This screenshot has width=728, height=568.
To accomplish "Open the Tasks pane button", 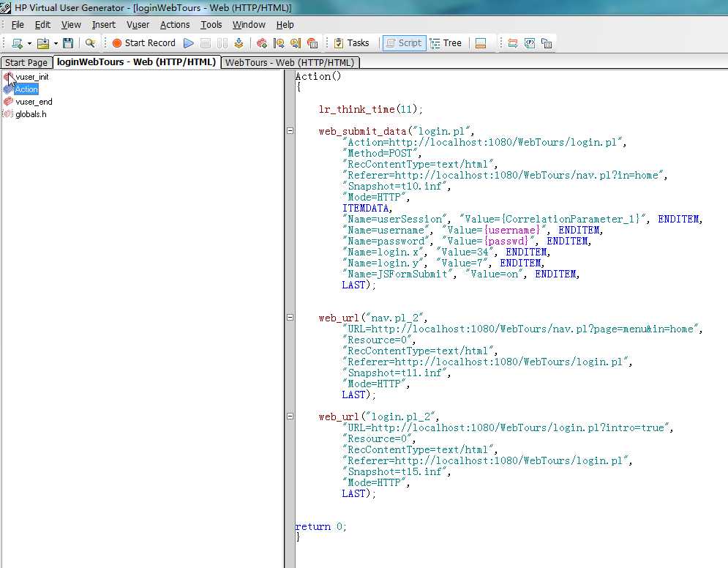I will (351, 43).
